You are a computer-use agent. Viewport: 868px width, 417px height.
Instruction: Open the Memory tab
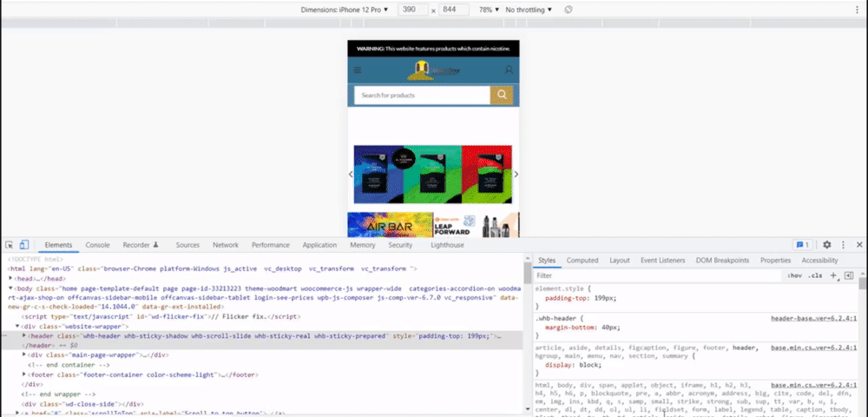tap(363, 245)
